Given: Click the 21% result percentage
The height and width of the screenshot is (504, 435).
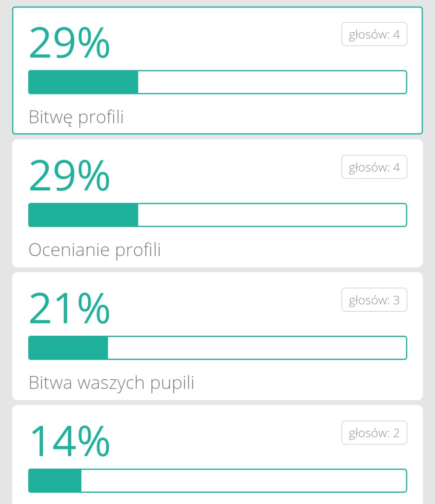Looking at the screenshot, I should click(69, 309).
